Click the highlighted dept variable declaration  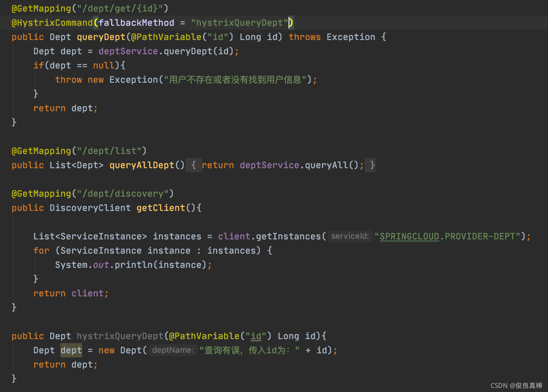click(x=71, y=350)
